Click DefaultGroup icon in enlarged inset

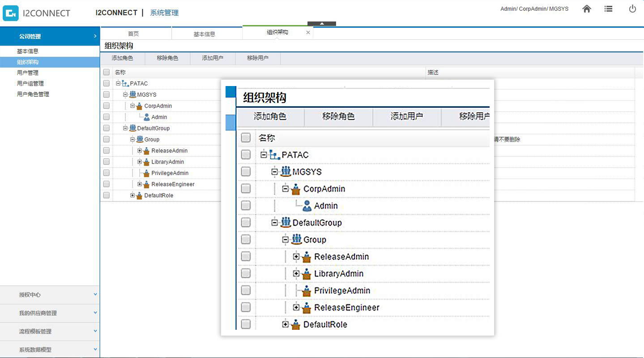(286, 223)
